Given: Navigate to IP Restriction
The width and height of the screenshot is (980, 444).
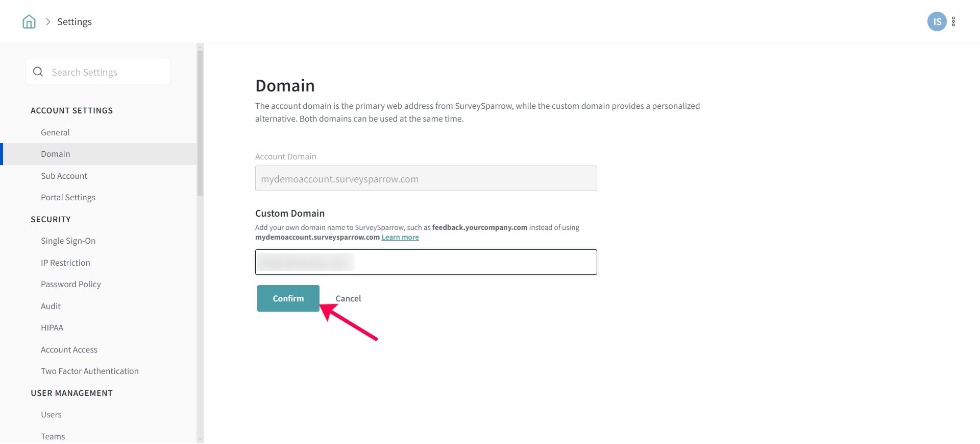Looking at the screenshot, I should click(x=65, y=263).
